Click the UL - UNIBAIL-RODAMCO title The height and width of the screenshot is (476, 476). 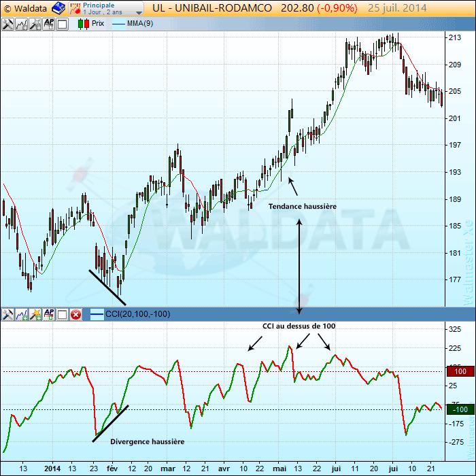pos(212,8)
